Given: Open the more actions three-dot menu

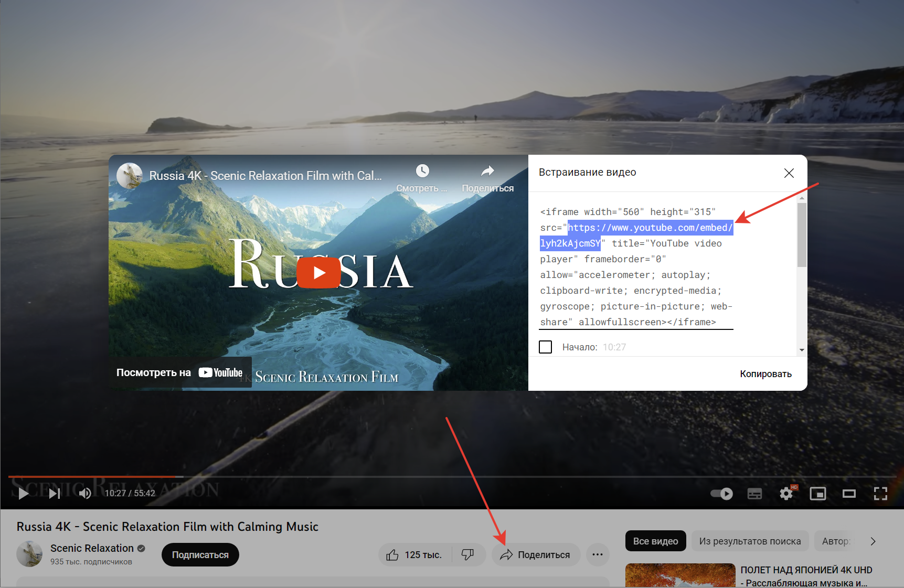Looking at the screenshot, I should [x=598, y=554].
